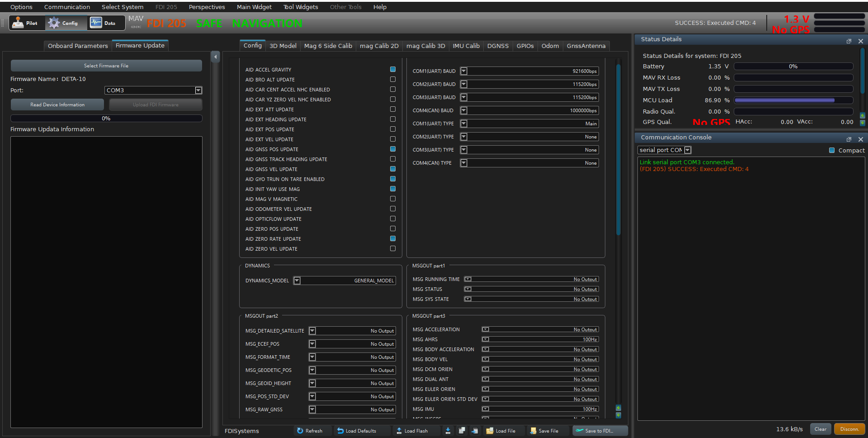Viewport: 868px width, 438px height.
Task: Open the Communication menu
Action: [x=67, y=7]
